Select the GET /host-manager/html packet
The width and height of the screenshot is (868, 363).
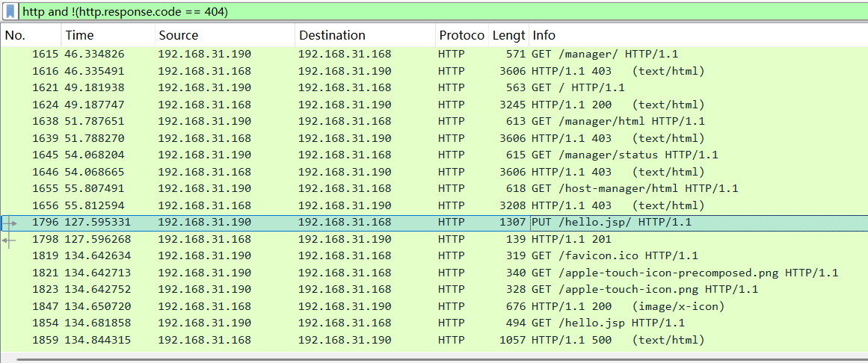pos(434,189)
